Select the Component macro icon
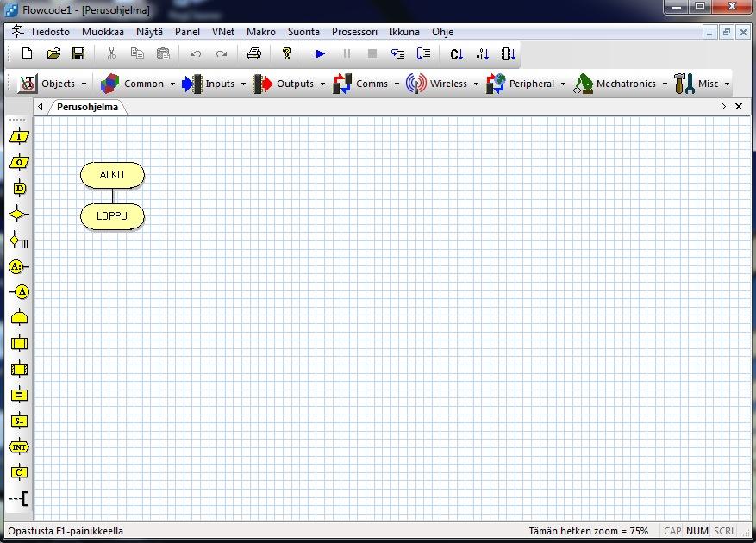Screen dimensions: 756x543 19,370
